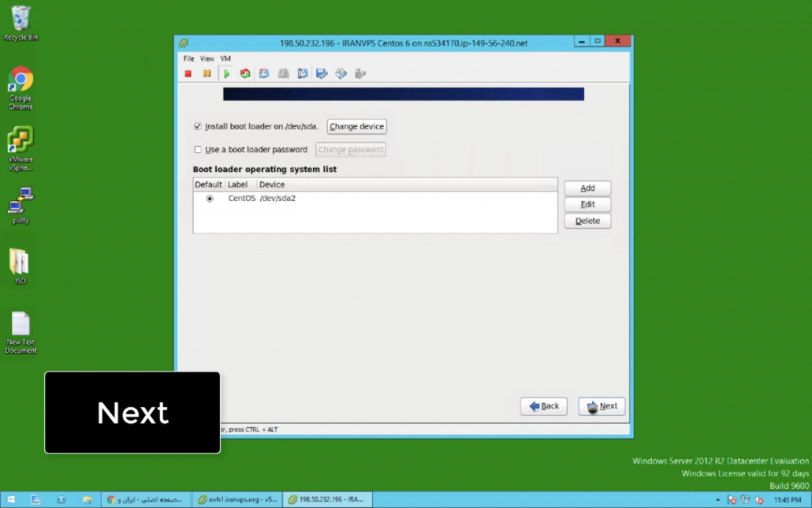
Task: Open the View menu
Action: tap(207, 58)
